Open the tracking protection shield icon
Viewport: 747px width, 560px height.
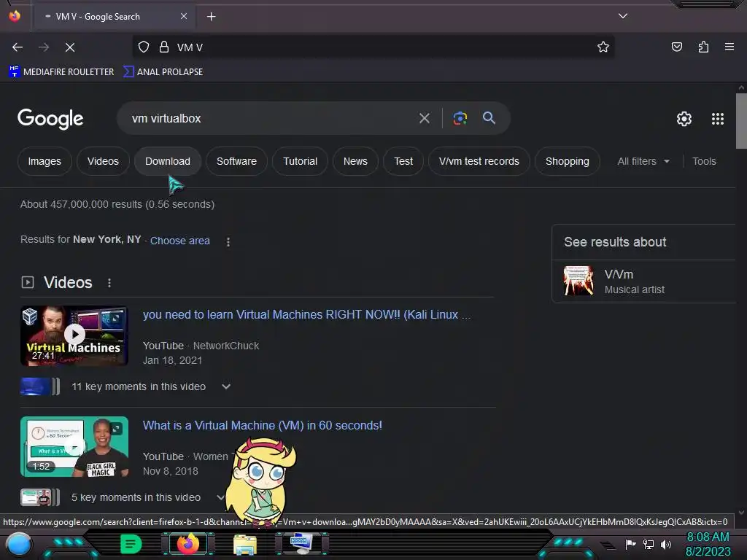pyautogui.click(x=144, y=47)
